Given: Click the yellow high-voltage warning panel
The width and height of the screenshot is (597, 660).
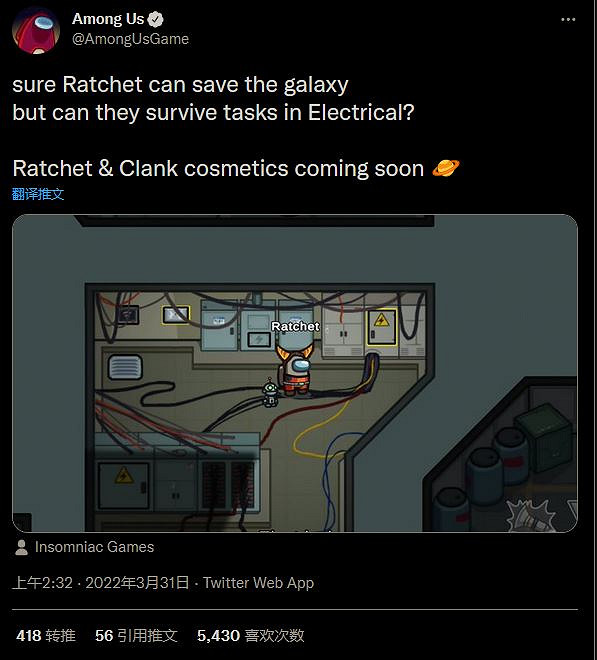Looking at the screenshot, I should [x=381, y=327].
